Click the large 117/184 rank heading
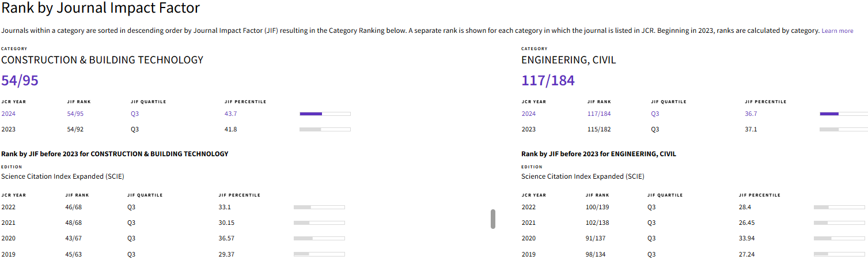Screen dimensions: 868x260 (548, 81)
